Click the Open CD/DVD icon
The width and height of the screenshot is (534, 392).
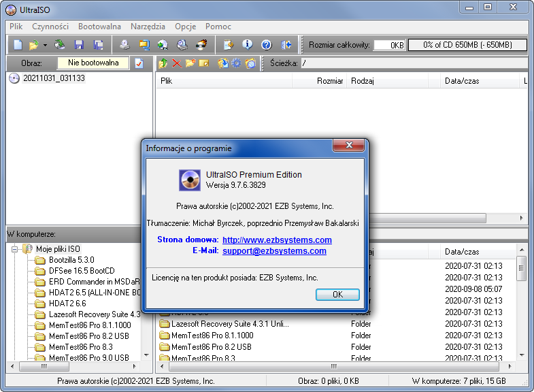[60, 45]
